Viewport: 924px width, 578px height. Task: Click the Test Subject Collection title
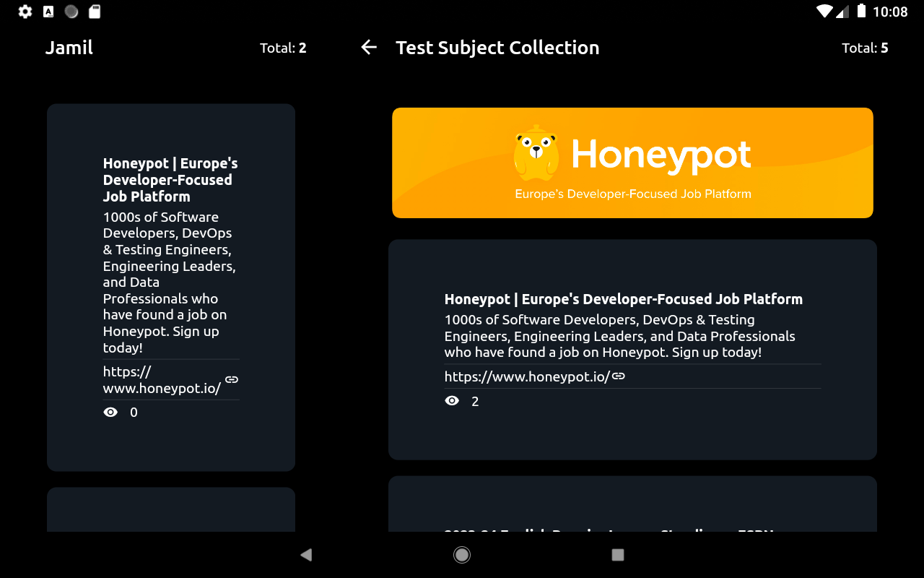coord(497,48)
